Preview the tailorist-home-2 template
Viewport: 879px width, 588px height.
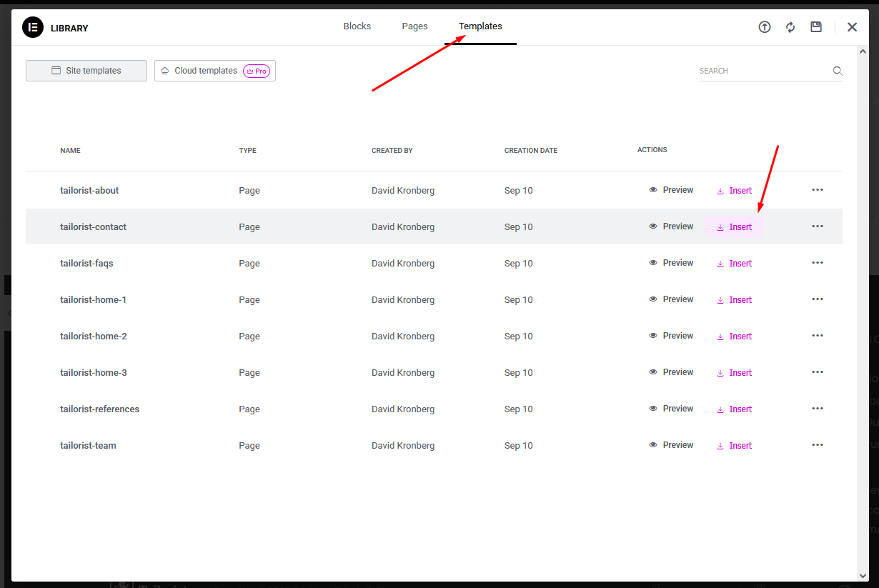pos(671,336)
